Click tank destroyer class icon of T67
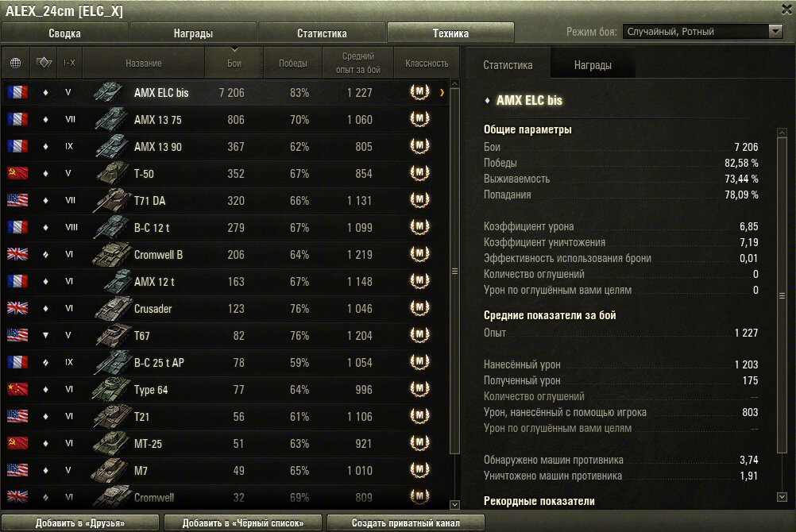796x532 pixels. click(46, 335)
